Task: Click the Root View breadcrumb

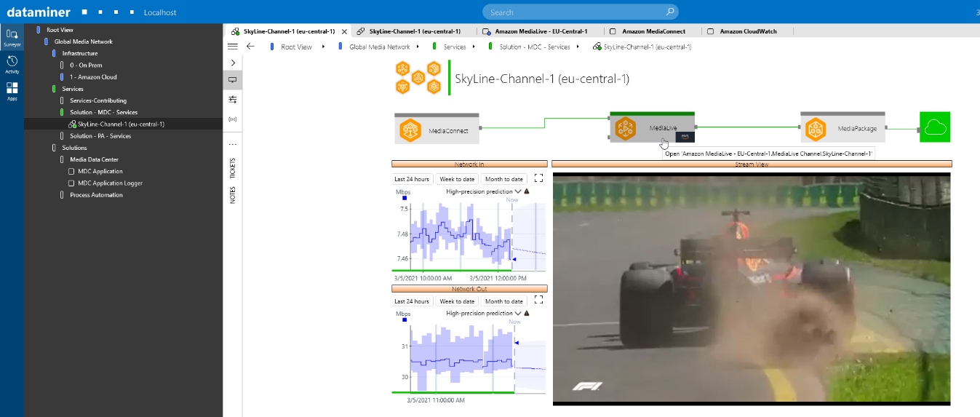Action: (296, 47)
